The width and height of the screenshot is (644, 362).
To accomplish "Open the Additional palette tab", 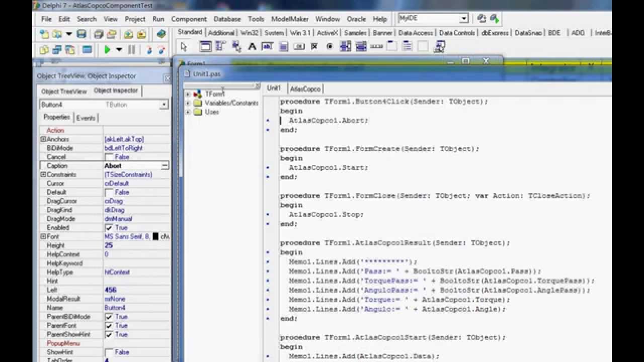I will [x=221, y=33].
